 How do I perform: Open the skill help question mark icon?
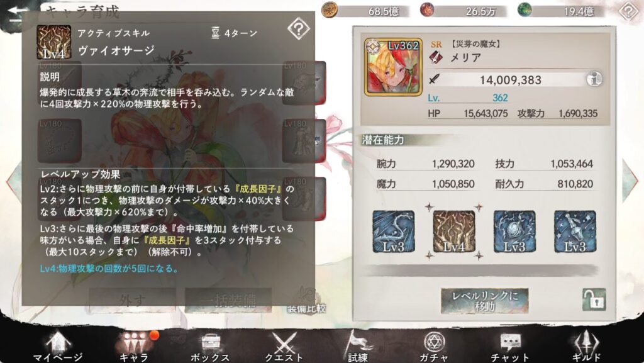[x=298, y=29]
